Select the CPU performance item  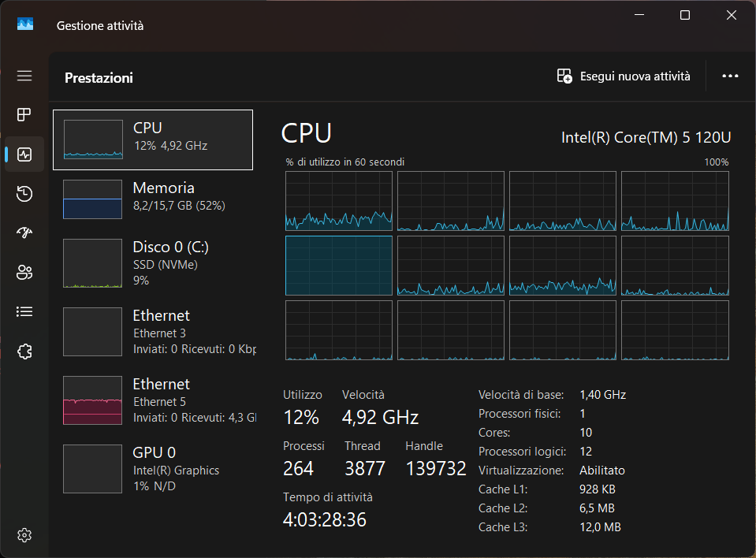coord(153,139)
